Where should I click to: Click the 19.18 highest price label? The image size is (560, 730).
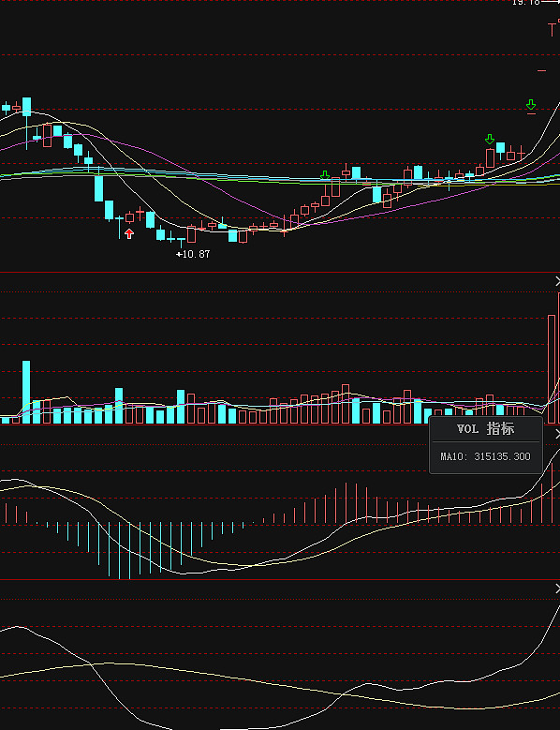(x=525, y=2)
